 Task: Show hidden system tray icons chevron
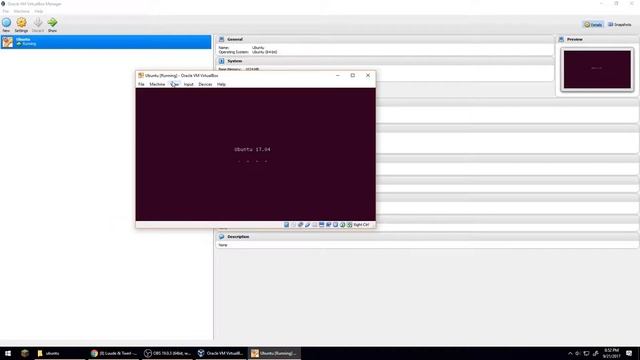pos(570,353)
